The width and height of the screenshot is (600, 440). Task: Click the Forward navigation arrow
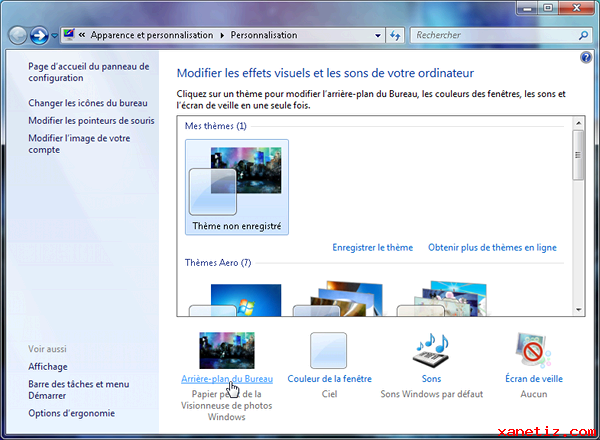39,36
